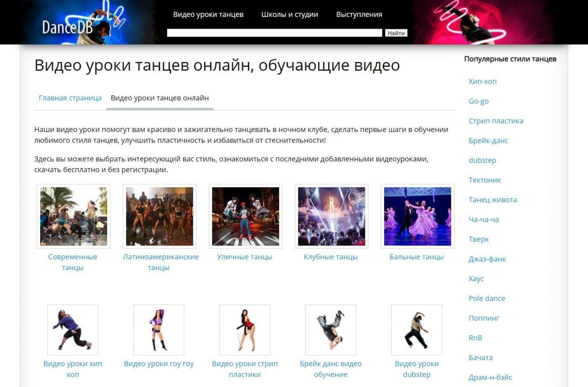
Task: Select RnB in sidebar
Action: tap(475, 338)
